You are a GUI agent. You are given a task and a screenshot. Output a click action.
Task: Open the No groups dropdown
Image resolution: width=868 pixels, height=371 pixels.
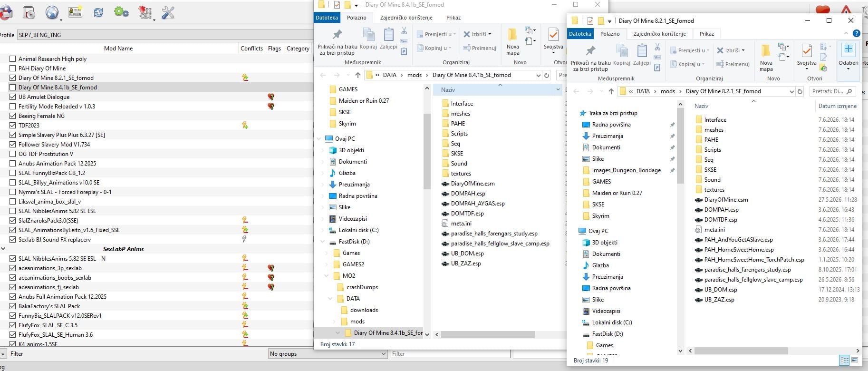coord(328,354)
